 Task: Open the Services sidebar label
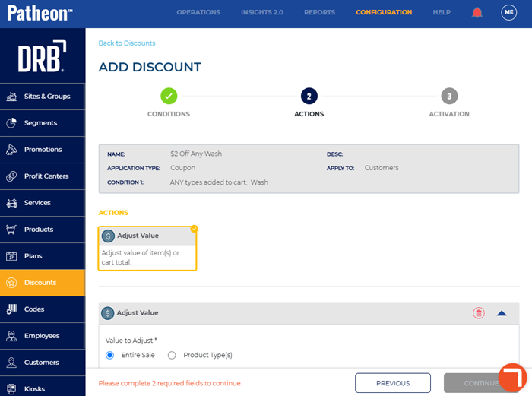pos(37,203)
